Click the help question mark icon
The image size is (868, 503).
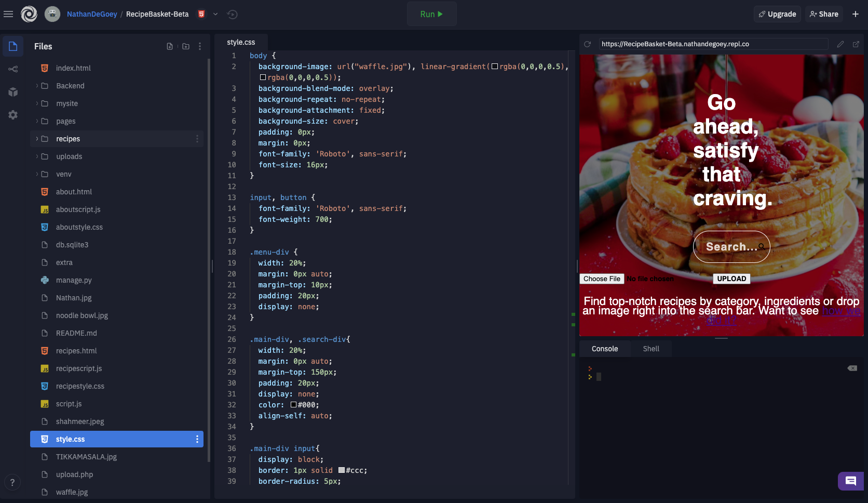pos(12,482)
